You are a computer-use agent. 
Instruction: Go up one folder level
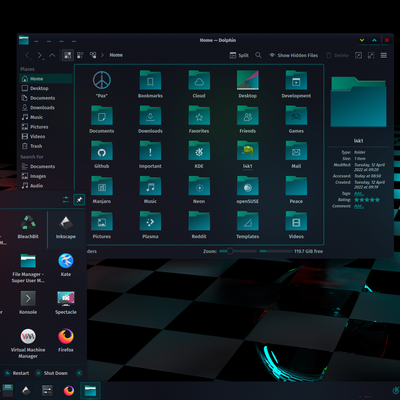[52, 55]
